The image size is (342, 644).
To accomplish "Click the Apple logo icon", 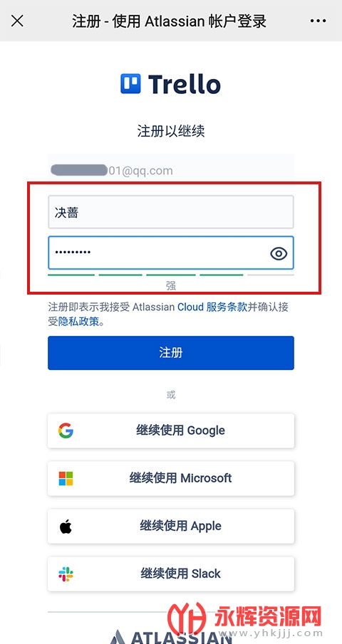I will click(66, 526).
